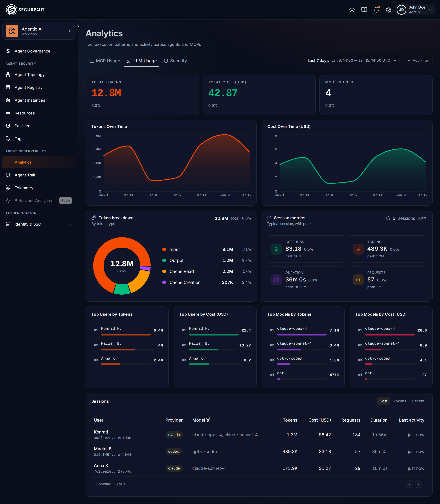Image resolution: width=440 pixels, height=504 pixels.
Task: Click the Tags icon
Action: coord(8,139)
